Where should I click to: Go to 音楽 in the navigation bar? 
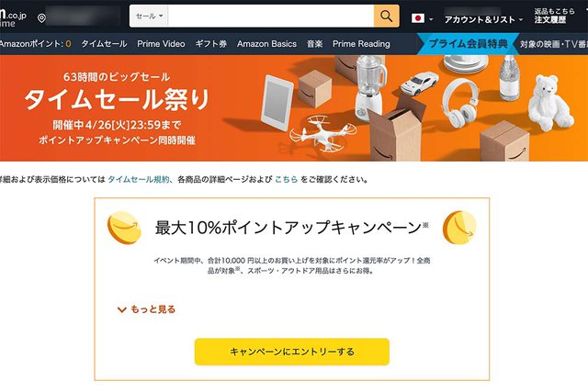click(314, 44)
